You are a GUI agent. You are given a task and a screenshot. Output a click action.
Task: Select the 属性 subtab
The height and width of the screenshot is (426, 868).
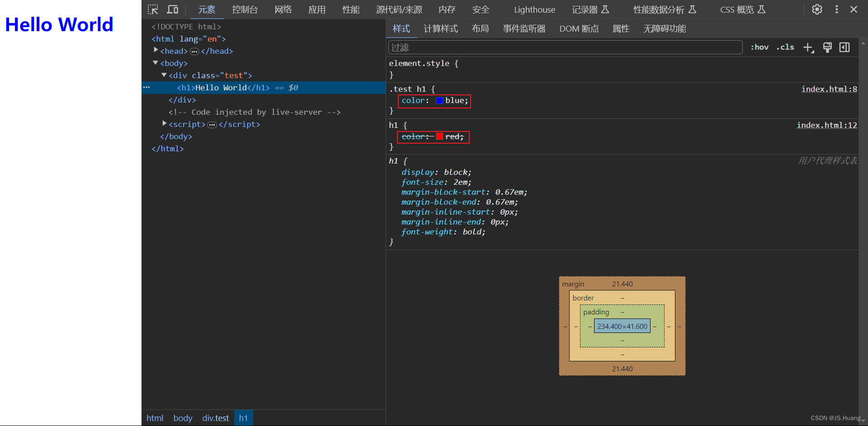point(621,28)
